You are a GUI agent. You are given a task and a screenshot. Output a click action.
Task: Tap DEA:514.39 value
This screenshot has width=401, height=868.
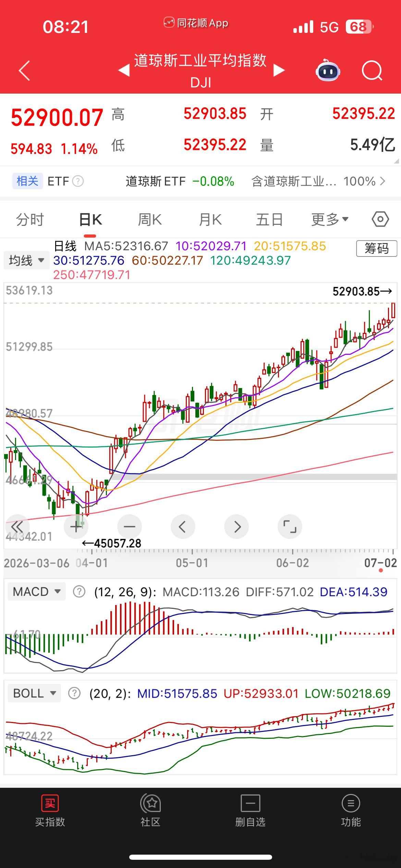pyautogui.click(x=353, y=592)
